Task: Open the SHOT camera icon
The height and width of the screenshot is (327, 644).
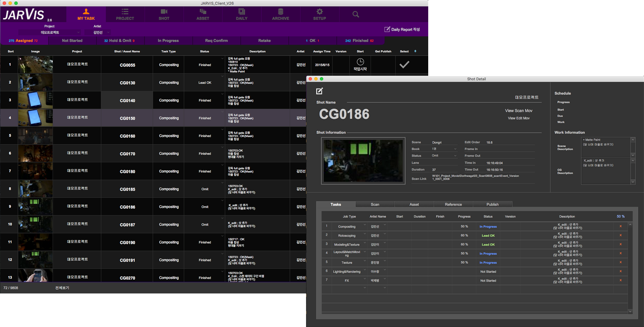Action: (x=164, y=12)
